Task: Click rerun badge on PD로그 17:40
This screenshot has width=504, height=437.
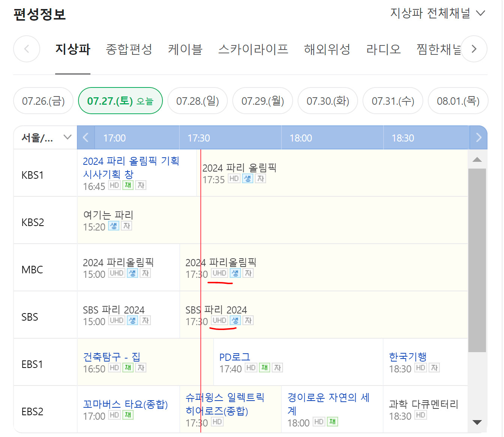Action: coord(265,368)
